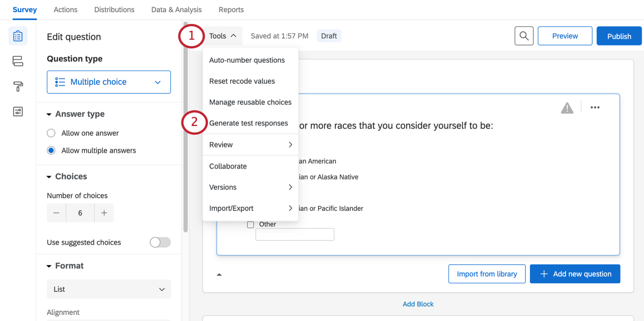Open the survey options sidebar icon
644x321 pixels.
[18, 112]
